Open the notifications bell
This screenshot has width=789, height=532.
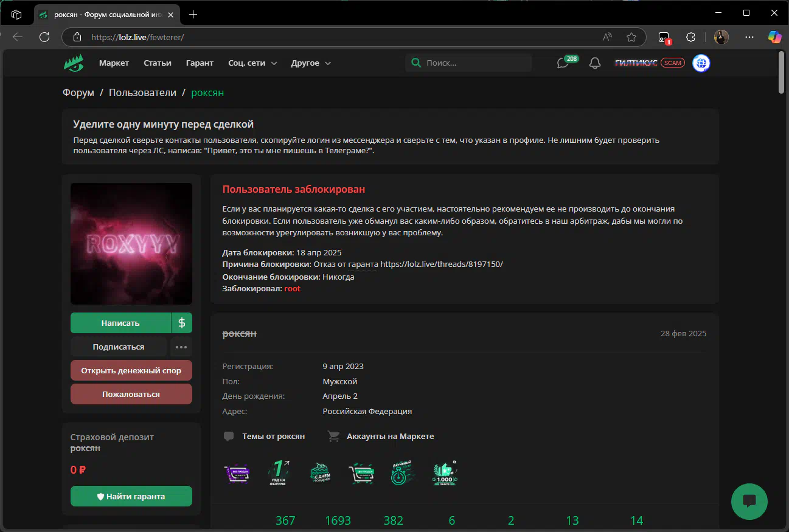click(595, 63)
